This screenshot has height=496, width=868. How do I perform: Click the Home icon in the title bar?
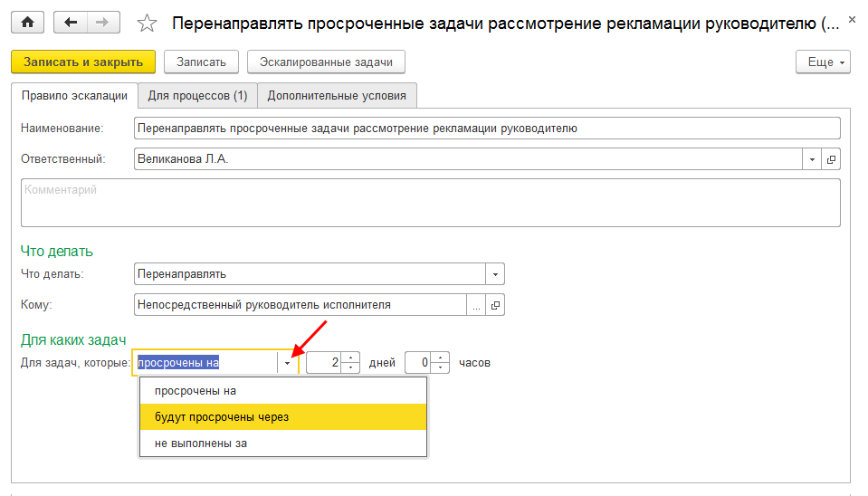tap(27, 23)
